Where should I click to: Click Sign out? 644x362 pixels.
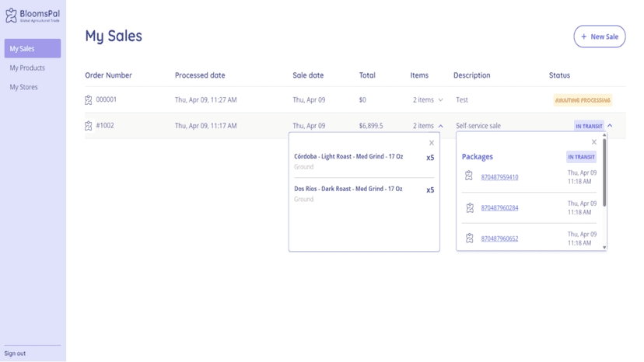point(15,353)
